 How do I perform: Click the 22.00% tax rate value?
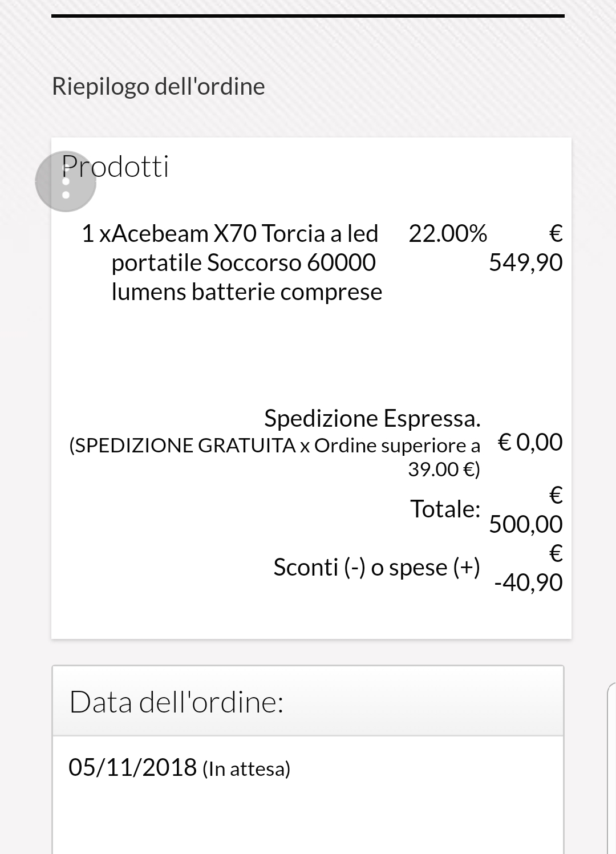[x=448, y=234]
